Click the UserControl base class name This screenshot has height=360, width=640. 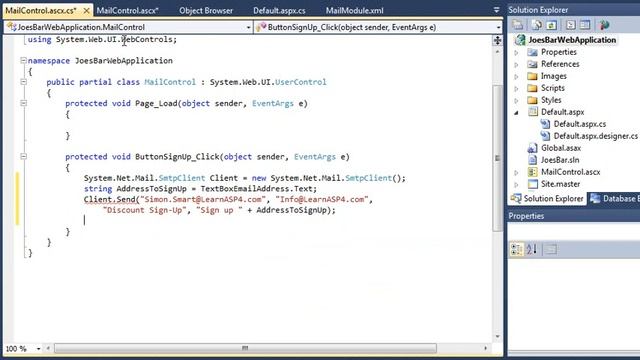click(x=300, y=82)
